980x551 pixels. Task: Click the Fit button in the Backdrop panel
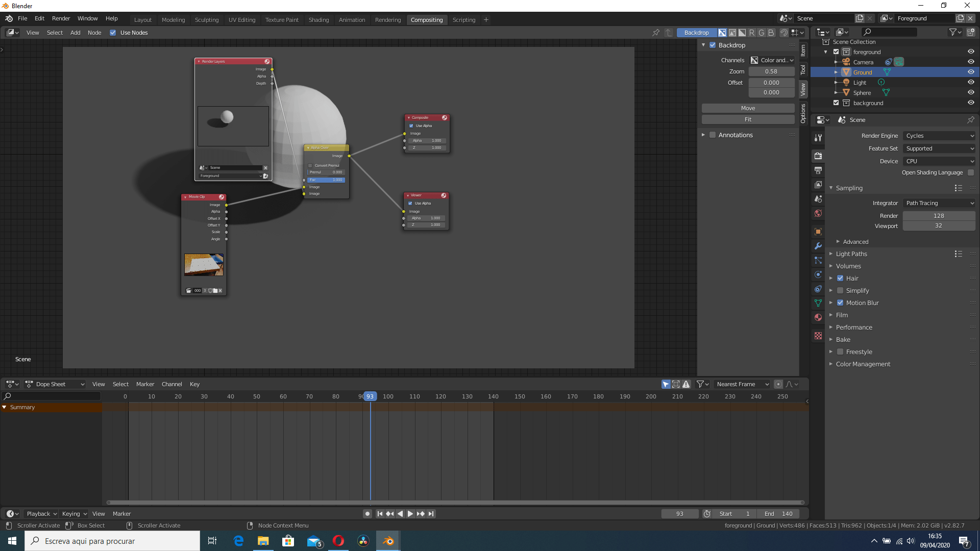click(x=748, y=119)
